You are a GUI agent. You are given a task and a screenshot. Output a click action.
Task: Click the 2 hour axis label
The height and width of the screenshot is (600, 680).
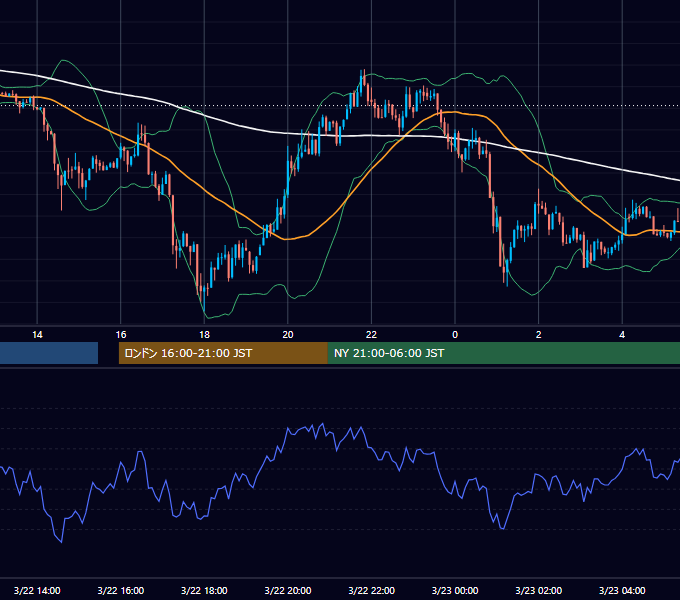click(x=539, y=335)
